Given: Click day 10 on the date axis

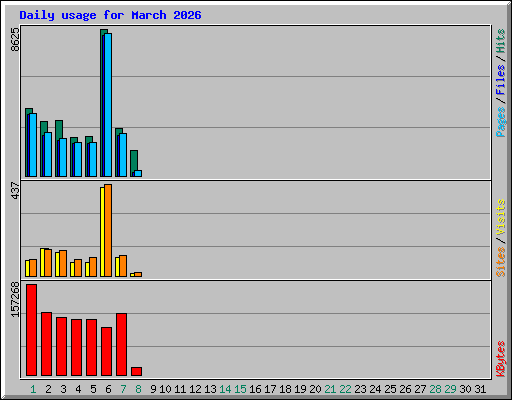Looking at the screenshot, I should [x=165, y=389].
